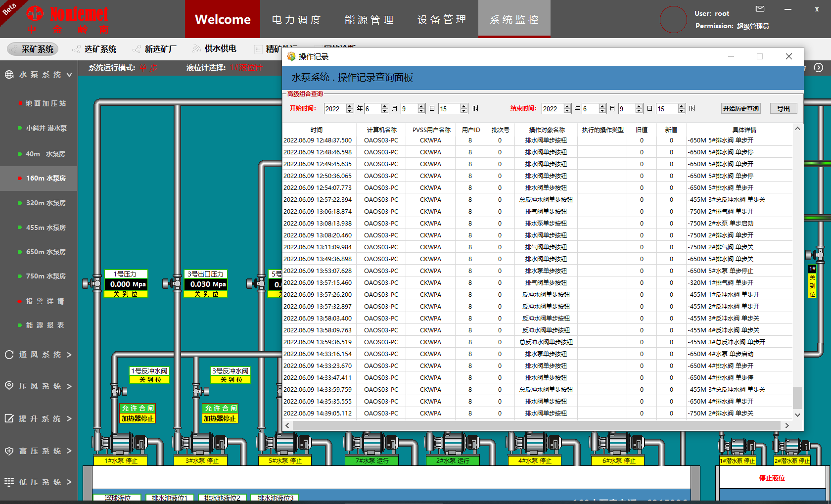
Task: Switch to the 新选矿厂 subsystem
Action: pyautogui.click(x=154, y=49)
